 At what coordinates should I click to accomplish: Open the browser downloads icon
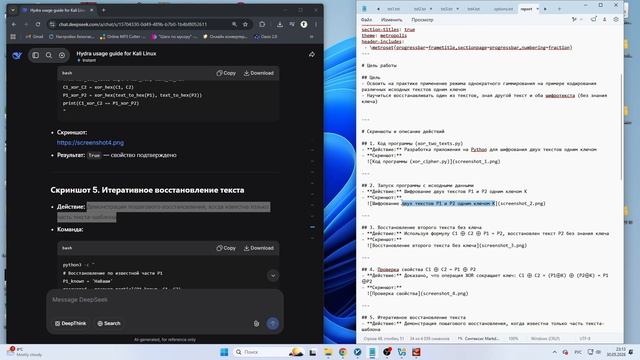[x=280, y=24]
